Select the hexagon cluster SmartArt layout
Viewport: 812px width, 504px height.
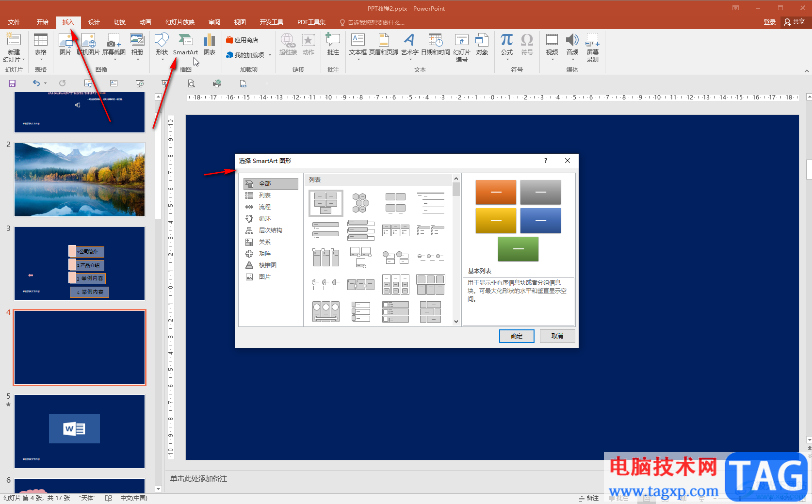pos(360,203)
